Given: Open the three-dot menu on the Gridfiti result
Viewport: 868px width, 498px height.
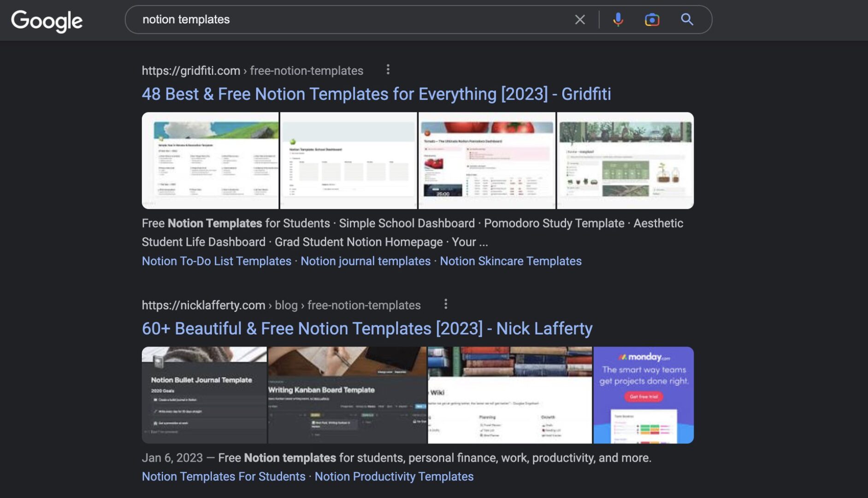Looking at the screenshot, I should tap(389, 69).
